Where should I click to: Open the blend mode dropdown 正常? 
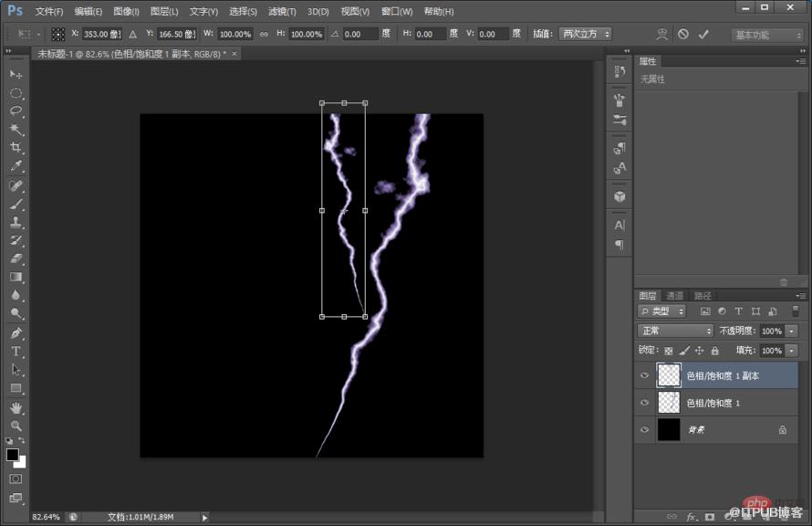tap(675, 331)
